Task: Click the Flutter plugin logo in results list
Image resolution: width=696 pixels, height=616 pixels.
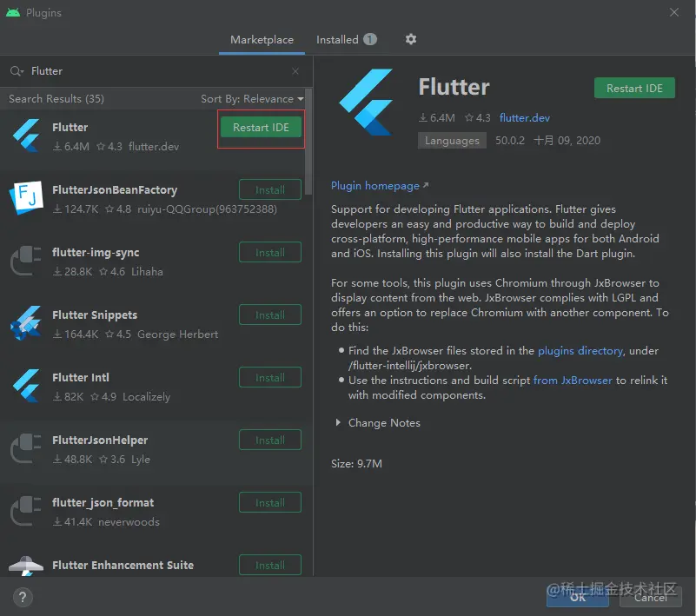Action: click(x=26, y=136)
